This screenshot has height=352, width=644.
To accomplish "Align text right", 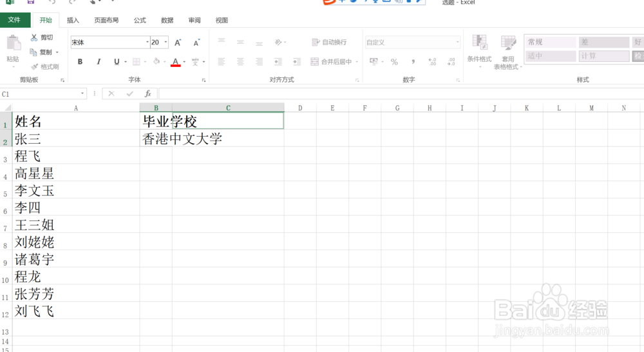I will 259,62.
